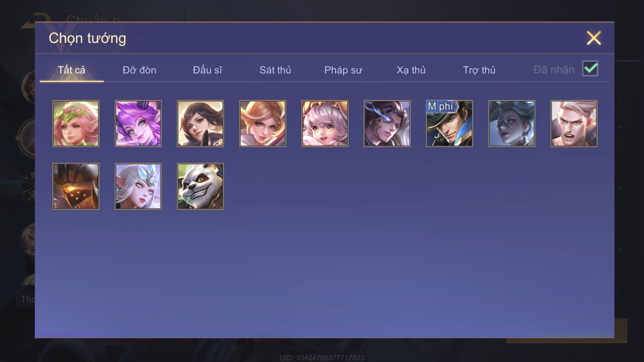Filter heroes by Pháp sư
This screenshot has width=644, height=362.
343,70
